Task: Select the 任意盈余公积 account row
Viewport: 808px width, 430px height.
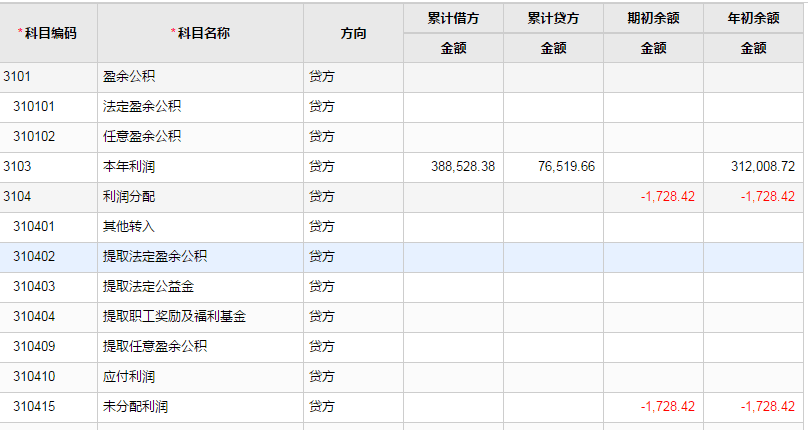Action: click(401, 137)
